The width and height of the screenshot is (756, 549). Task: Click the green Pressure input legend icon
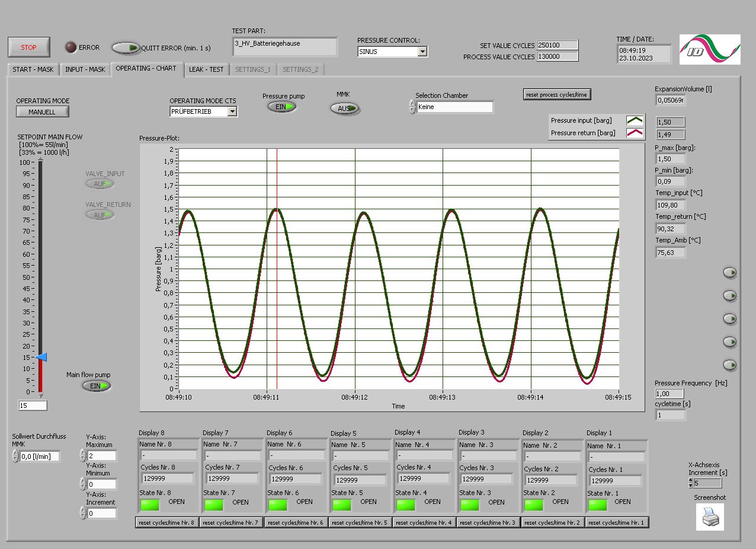tap(635, 120)
